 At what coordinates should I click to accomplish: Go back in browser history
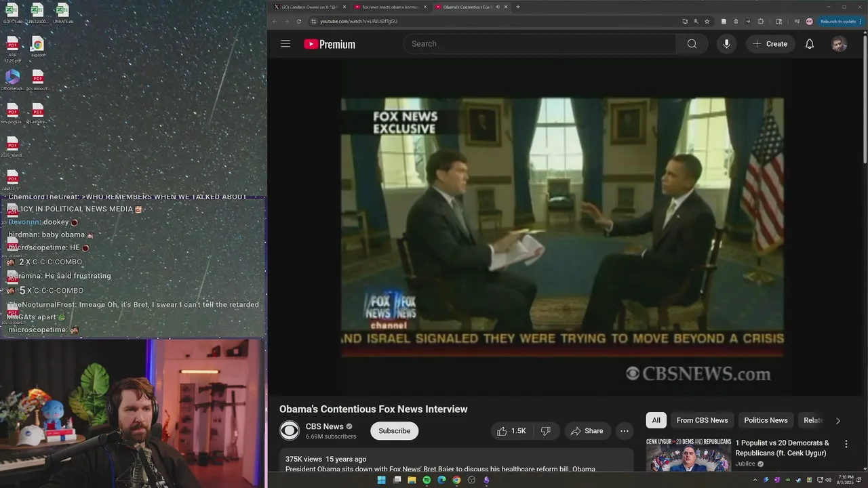275,21
